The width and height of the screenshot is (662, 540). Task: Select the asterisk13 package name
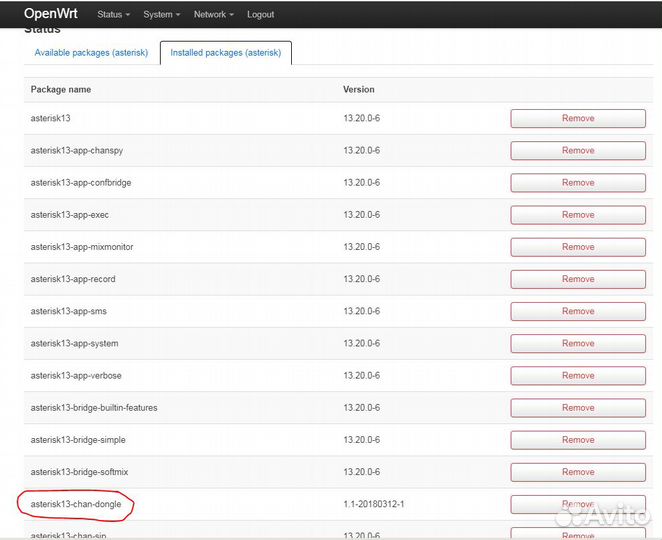[50, 118]
